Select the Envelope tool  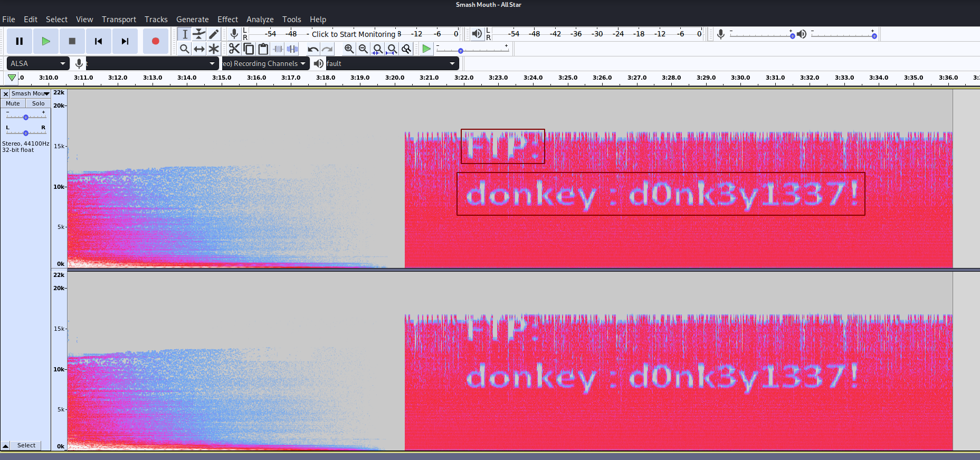pos(199,34)
